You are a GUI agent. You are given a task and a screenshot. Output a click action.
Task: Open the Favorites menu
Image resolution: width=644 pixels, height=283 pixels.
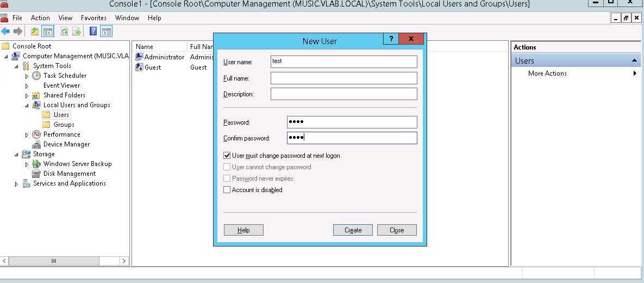click(x=93, y=17)
